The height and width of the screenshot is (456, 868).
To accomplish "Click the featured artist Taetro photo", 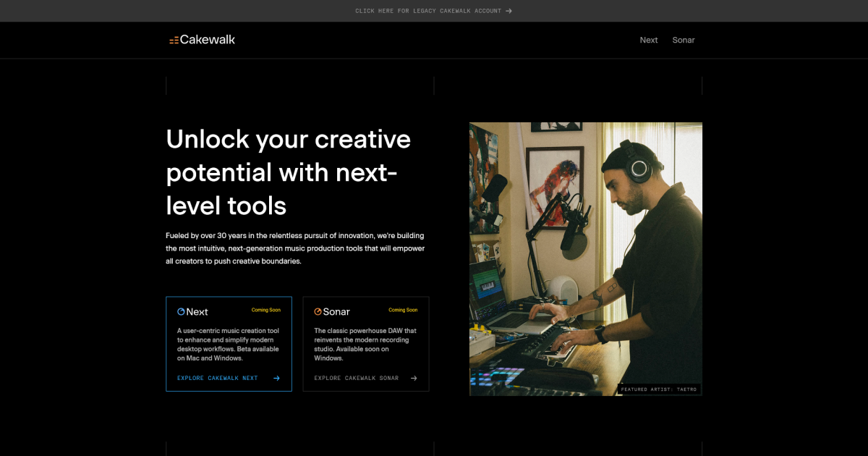I will click(x=586, y=258).
